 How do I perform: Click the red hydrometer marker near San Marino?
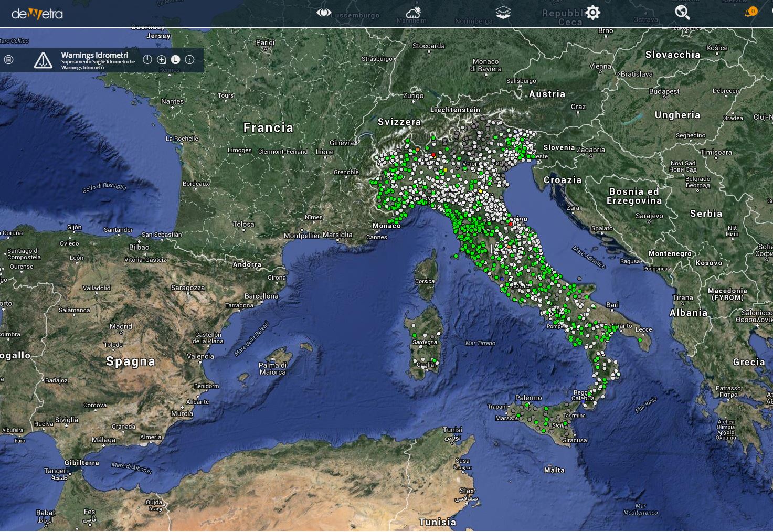point(510,224)
